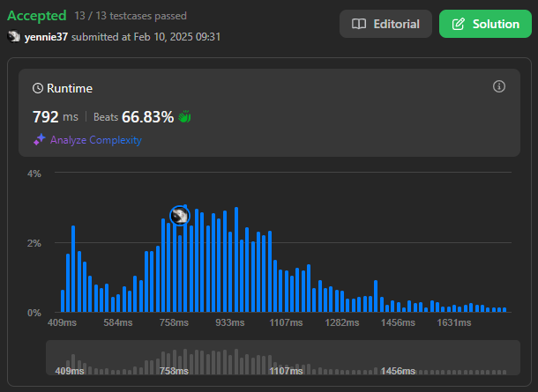Open the Editorial page

pyautogui.click(x=385, y=24)
